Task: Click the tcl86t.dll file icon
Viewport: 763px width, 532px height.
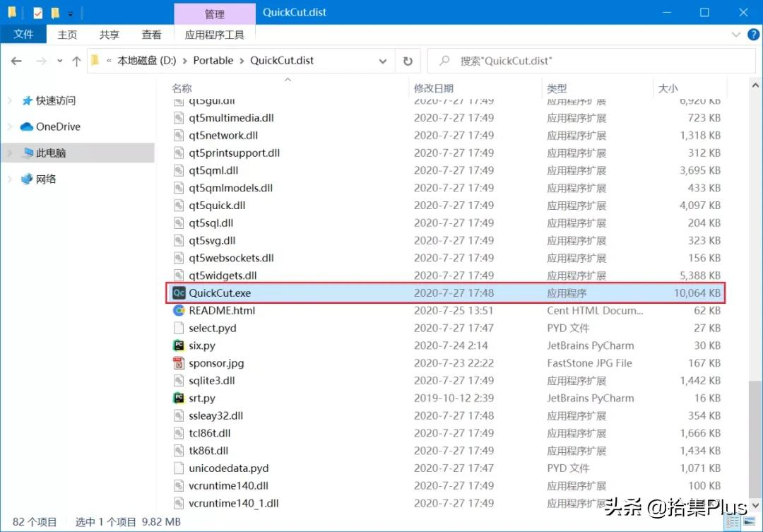Action: tap(179, 433)
